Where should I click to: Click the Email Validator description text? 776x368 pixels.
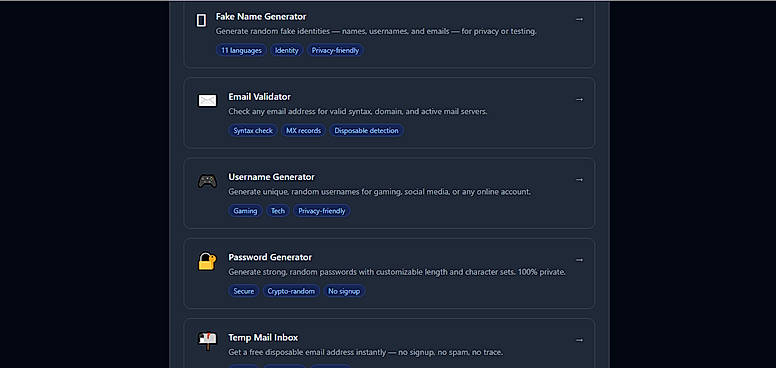[x=358, y=111]
